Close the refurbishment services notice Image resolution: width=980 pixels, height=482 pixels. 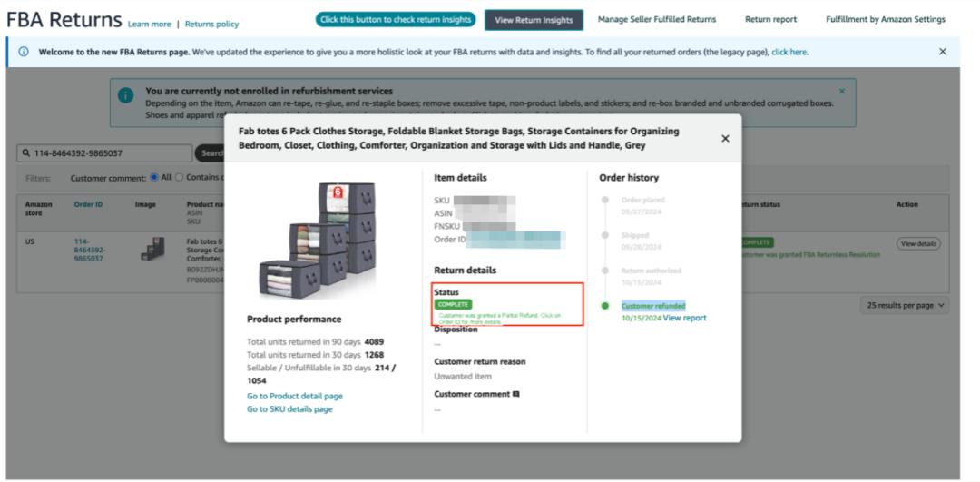point(841,91)
